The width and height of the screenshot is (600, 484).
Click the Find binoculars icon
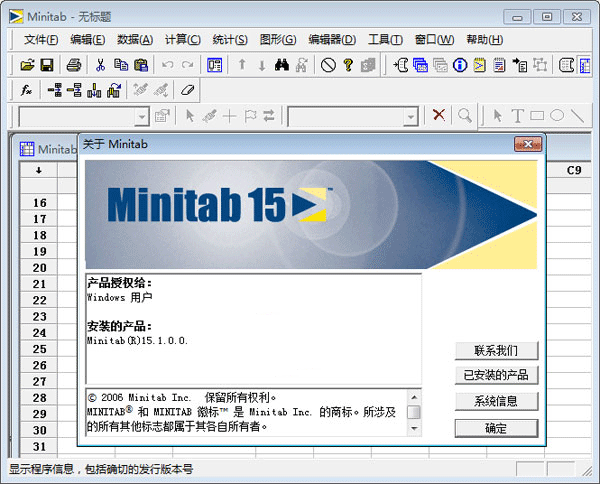point(282,65)
